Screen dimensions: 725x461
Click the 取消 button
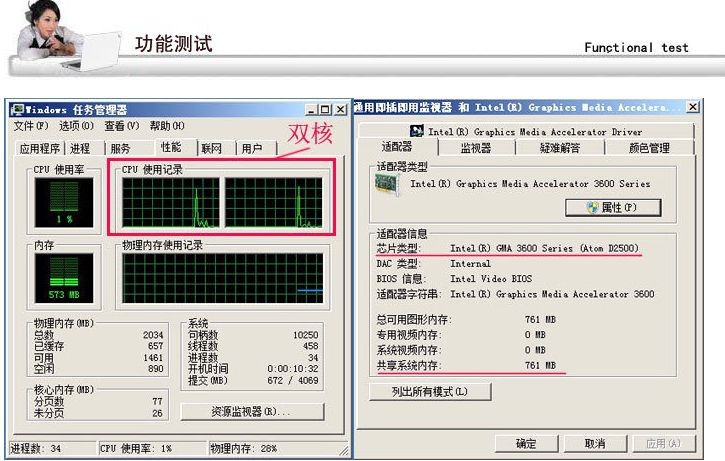tap(595, 443)
